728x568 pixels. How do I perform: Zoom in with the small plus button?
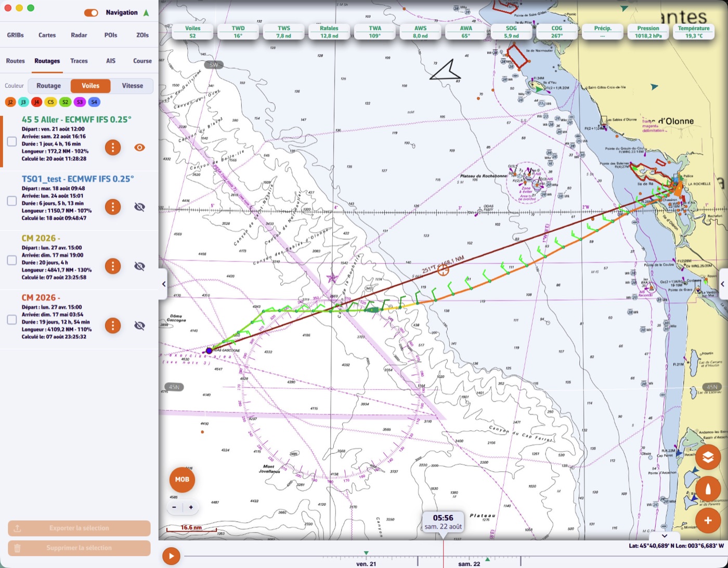tap(191, 508)
